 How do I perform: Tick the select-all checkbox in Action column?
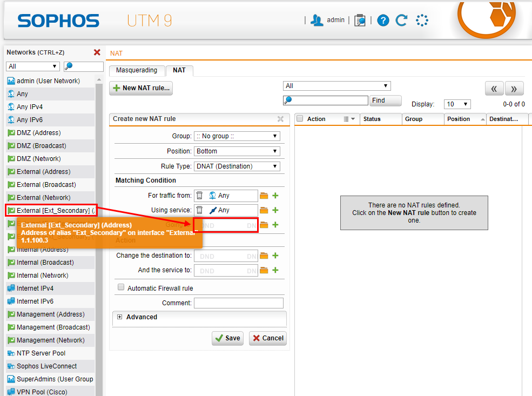point(300,118)
